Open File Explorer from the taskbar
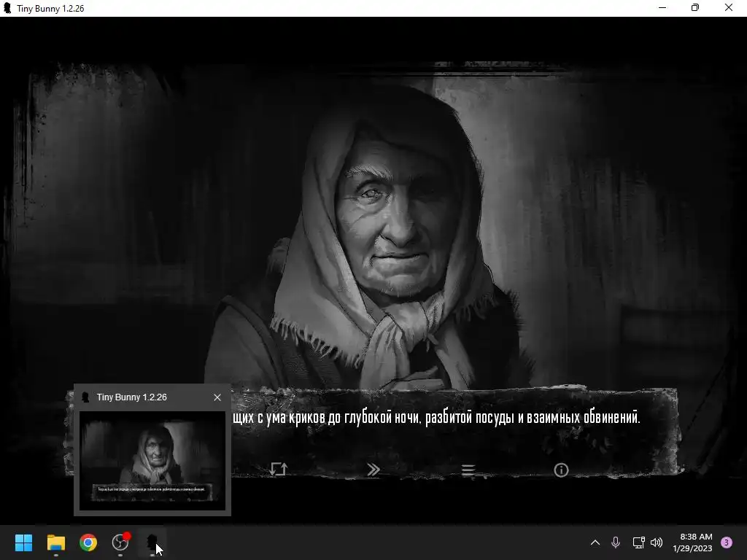This screenshot has width=747, height=560. pyautogui.click(x=55, y=542)
